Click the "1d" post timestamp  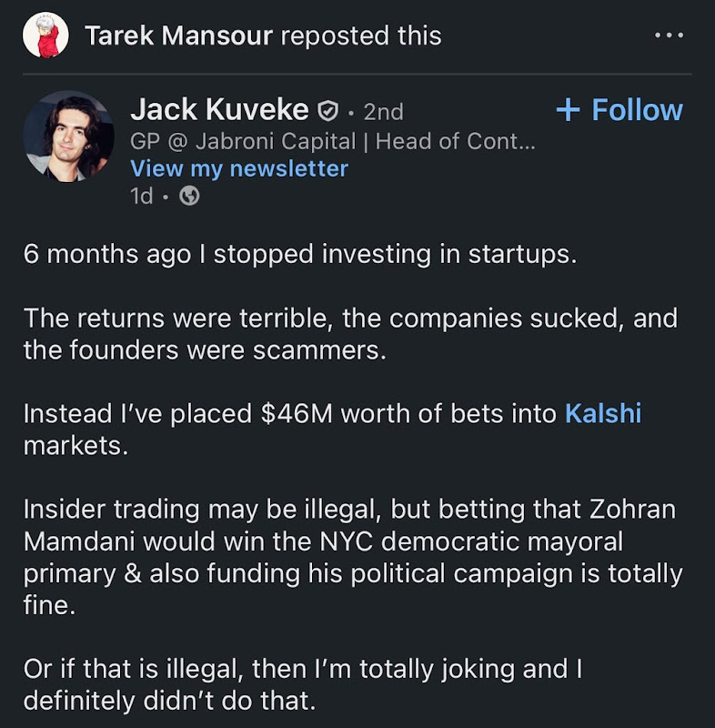point(142,196)
